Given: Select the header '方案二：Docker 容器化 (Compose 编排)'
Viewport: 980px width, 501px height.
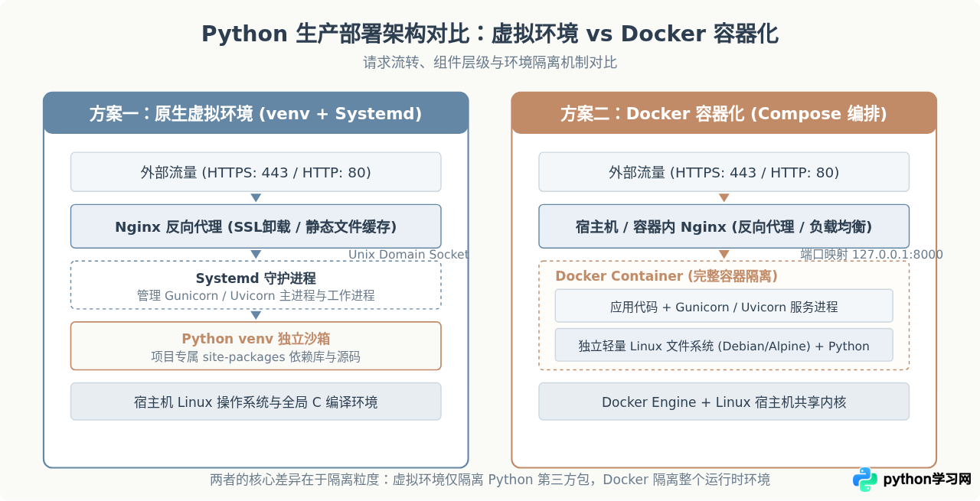Looking at the screenshot, I should 724,114.
